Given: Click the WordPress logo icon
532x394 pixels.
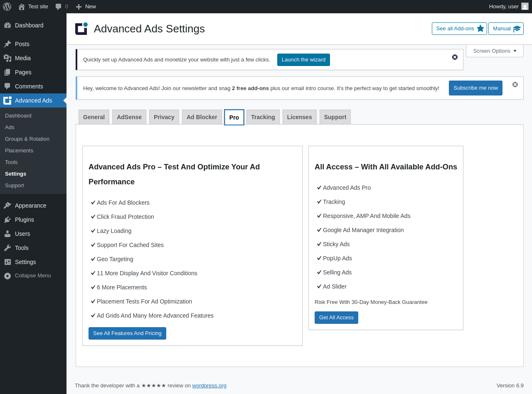Looking at the screenshot, I should click(x=7, y=7).
